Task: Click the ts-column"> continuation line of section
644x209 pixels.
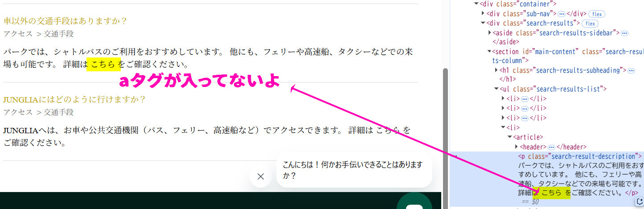Action: tap(510, 61)
